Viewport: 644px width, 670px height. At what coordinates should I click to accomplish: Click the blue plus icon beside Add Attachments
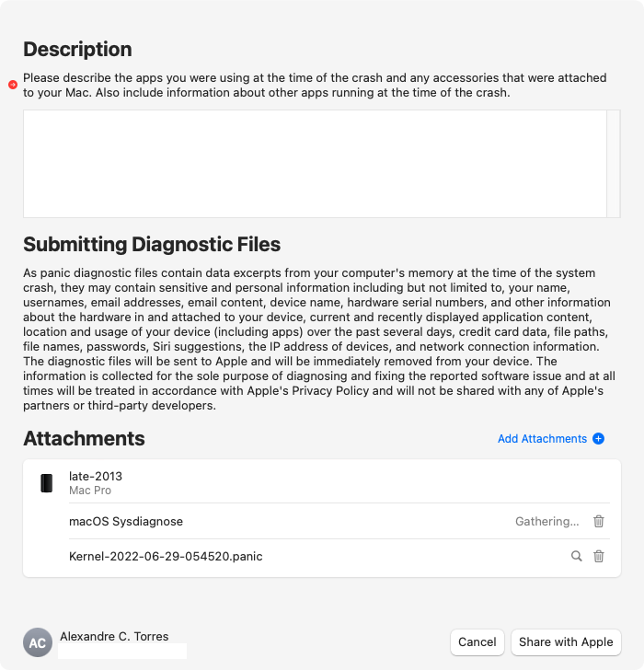tap(598, 438)
